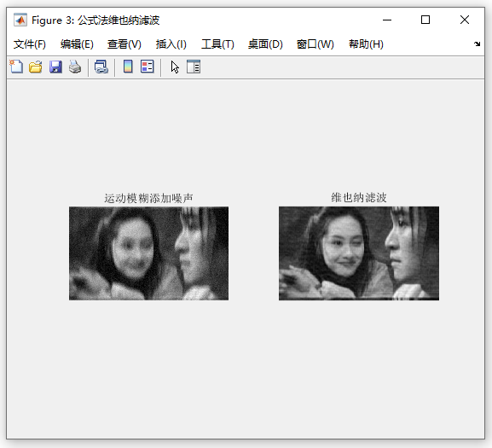Open the 桌面(D) menu
492x448 pixels.
[265, 44]
